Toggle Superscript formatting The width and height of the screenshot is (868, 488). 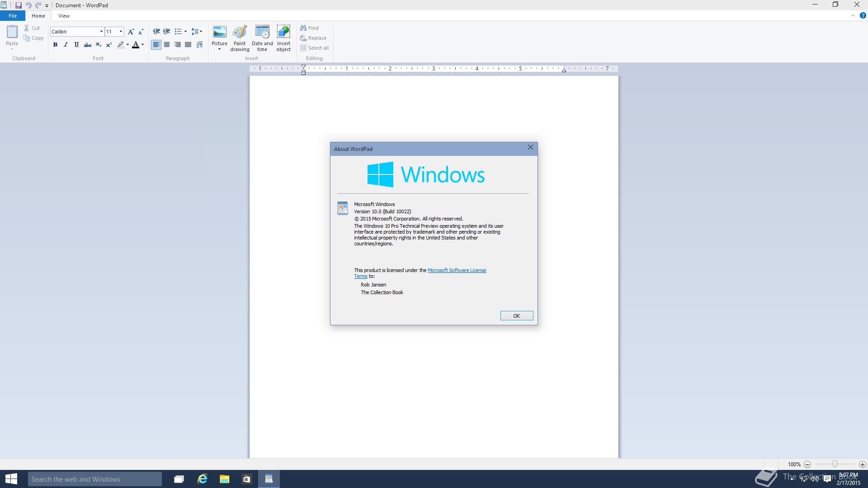click(109, 45)
